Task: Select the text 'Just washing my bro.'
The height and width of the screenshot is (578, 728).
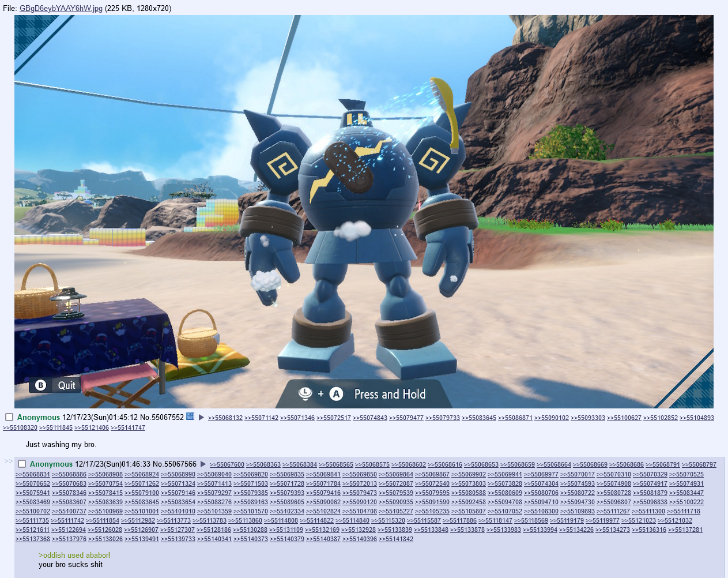Action: pyautogui.click(x=61, y=444)
